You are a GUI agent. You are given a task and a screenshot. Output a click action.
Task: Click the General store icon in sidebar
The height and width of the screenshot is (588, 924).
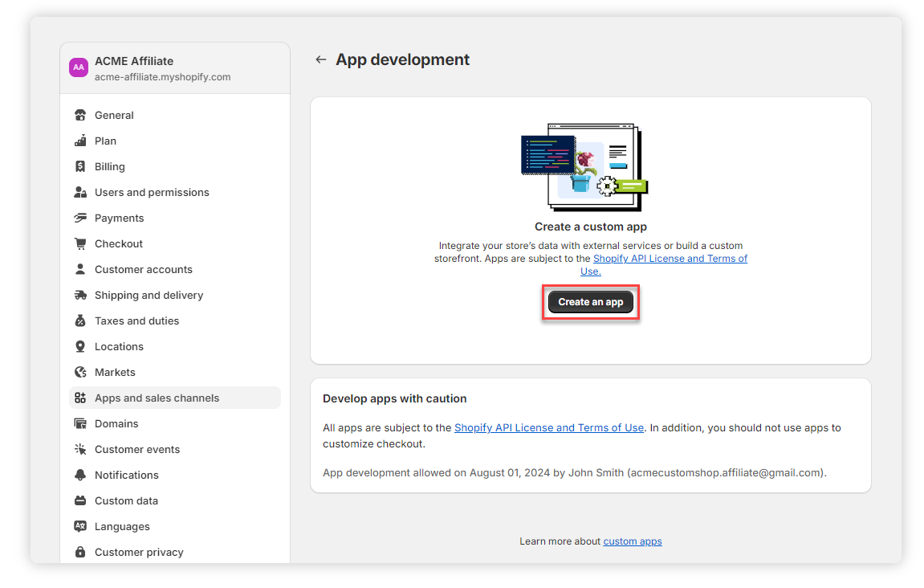80,115
